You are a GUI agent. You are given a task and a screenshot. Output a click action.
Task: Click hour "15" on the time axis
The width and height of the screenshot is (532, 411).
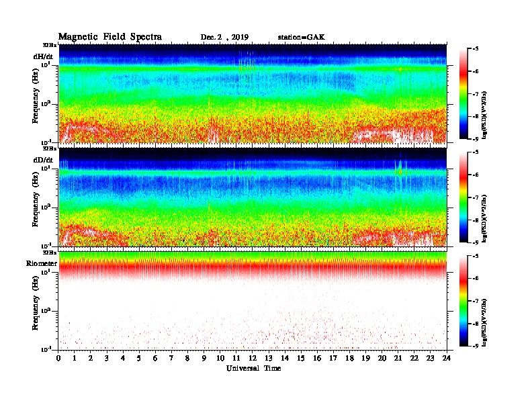[x=301, y=359]
